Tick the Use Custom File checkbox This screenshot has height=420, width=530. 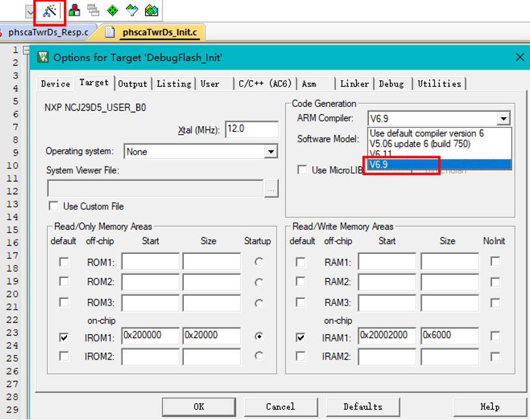[x=54, y=206]
